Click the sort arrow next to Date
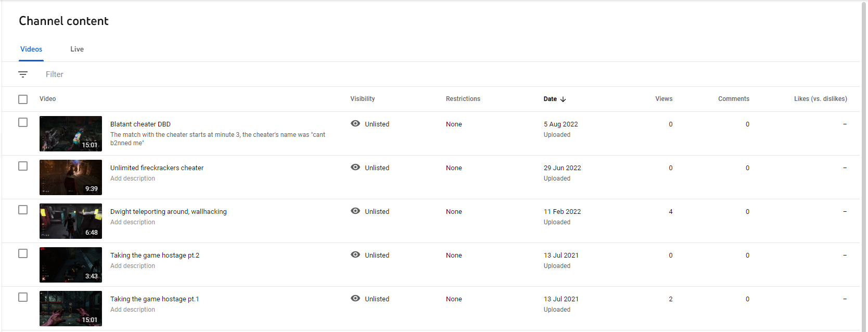Image resolution: width=868 pixels, height=332 pixels. pyautogui.click(x=563, y=99)
